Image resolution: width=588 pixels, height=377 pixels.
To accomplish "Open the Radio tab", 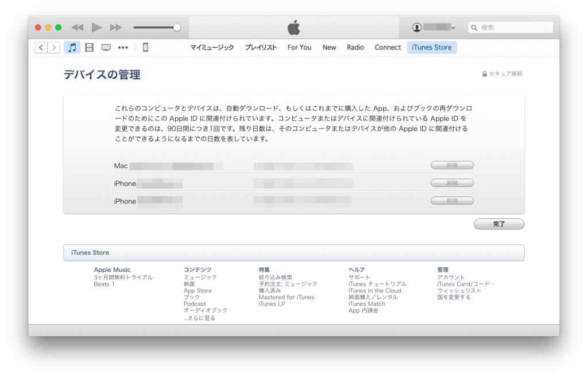I will (x=355, y=47).
